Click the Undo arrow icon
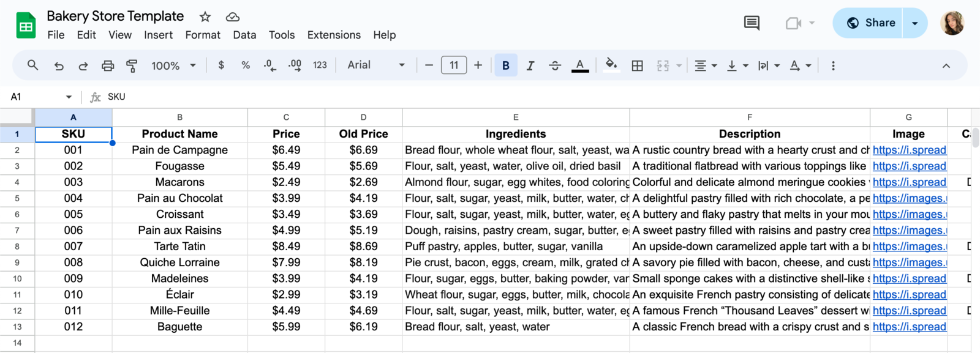980x353 pixels. pos(59,65)
